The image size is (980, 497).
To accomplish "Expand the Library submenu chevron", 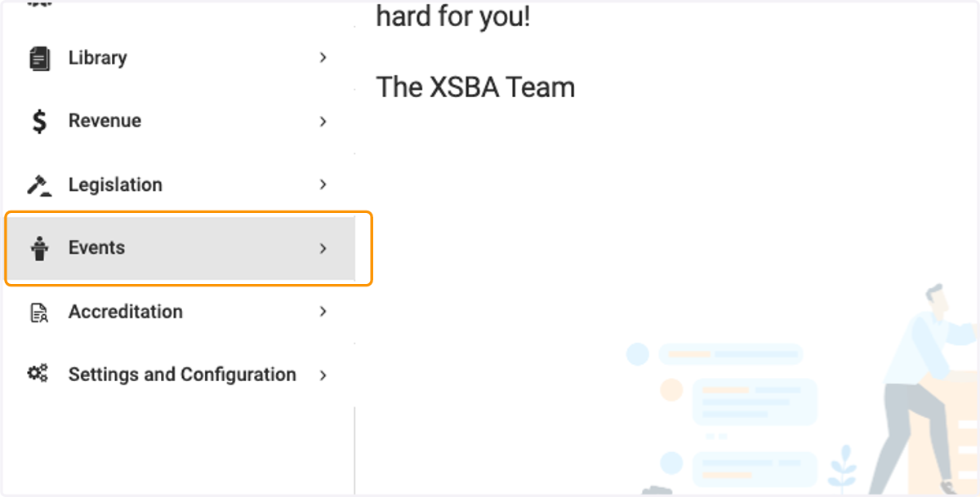I will (x=323, y=58).
